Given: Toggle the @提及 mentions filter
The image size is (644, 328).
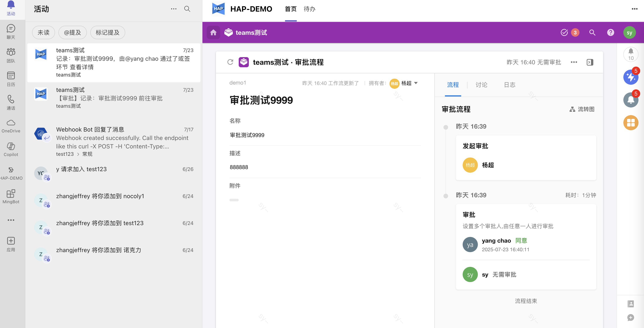Looking at the screenshot, I should click(73, 32).
